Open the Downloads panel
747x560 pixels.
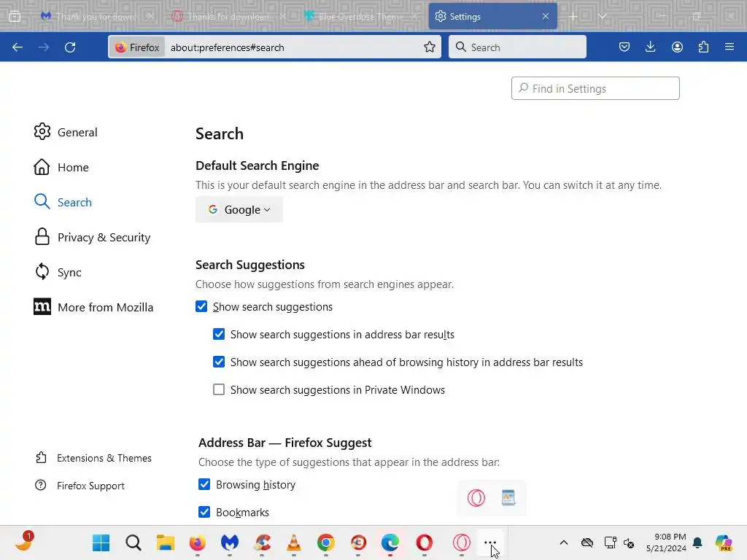pyautogui.click(x=650, y=47)
